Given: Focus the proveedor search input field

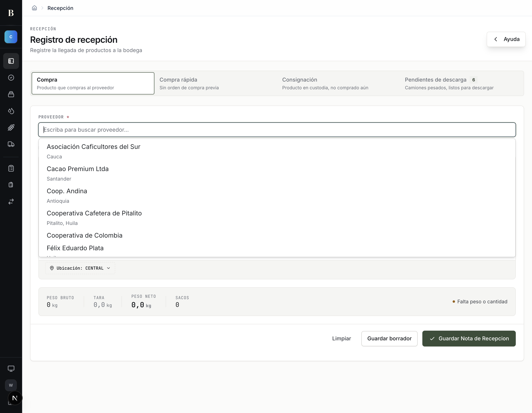Looking at the screenshot, I should (x=277, y=130).
